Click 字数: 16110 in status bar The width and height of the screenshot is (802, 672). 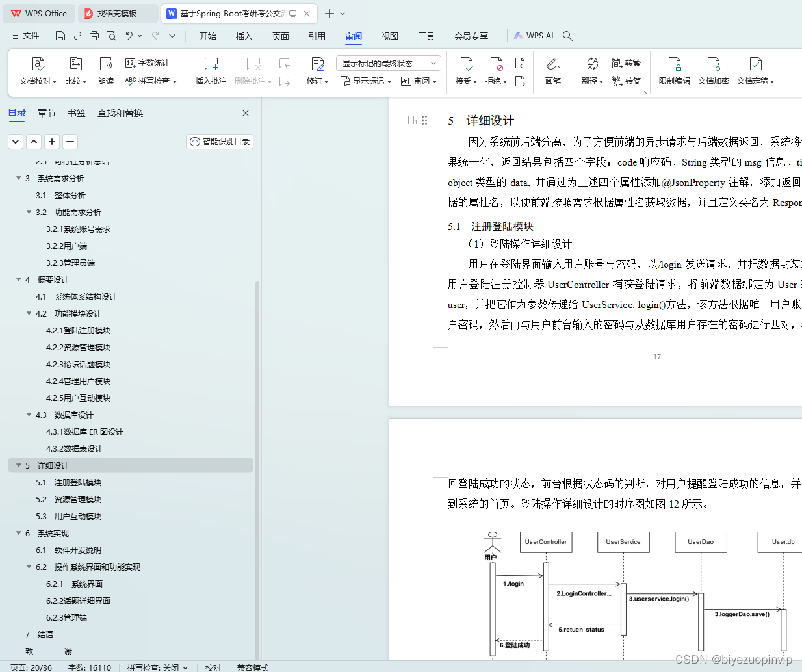tap(90, 667)
